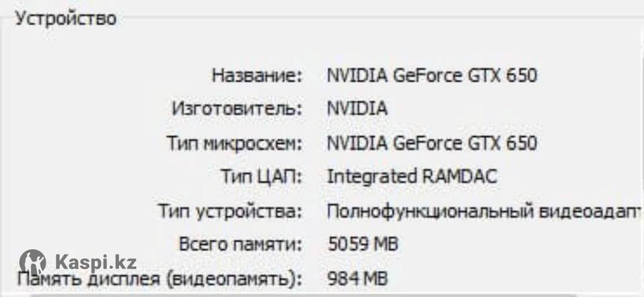Screen dimensions: 644x297
Task: Click the Всего памяти label
Action: point(240,245)
